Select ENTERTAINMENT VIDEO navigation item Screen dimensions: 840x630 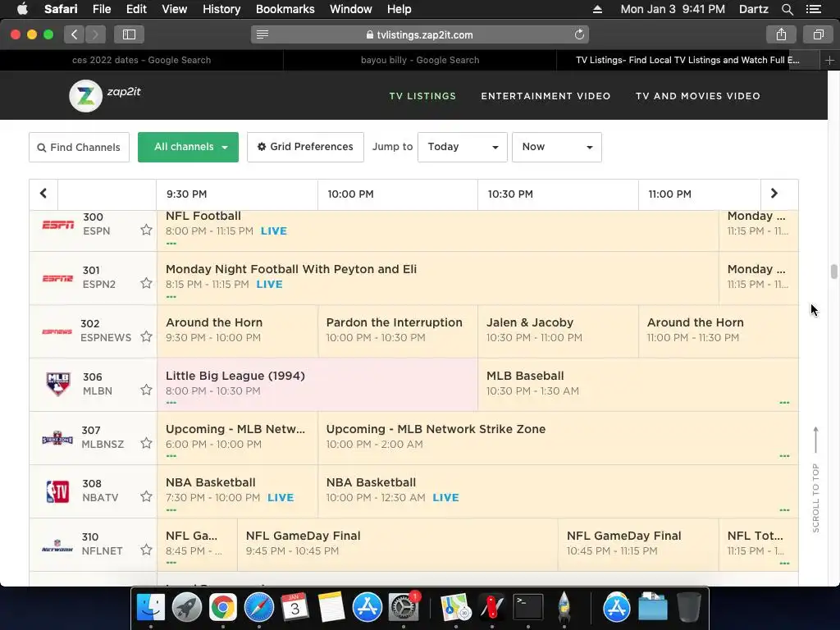point(546,96)
